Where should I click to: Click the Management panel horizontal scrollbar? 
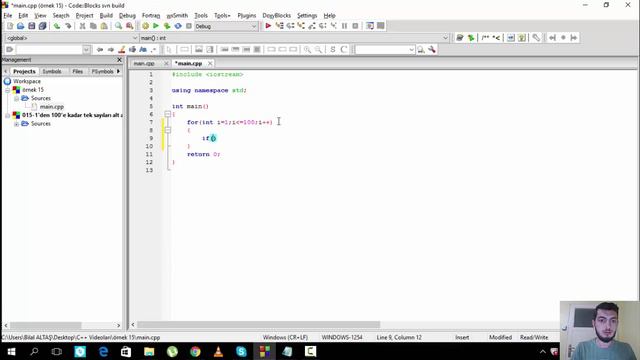(x=45, y=325)
